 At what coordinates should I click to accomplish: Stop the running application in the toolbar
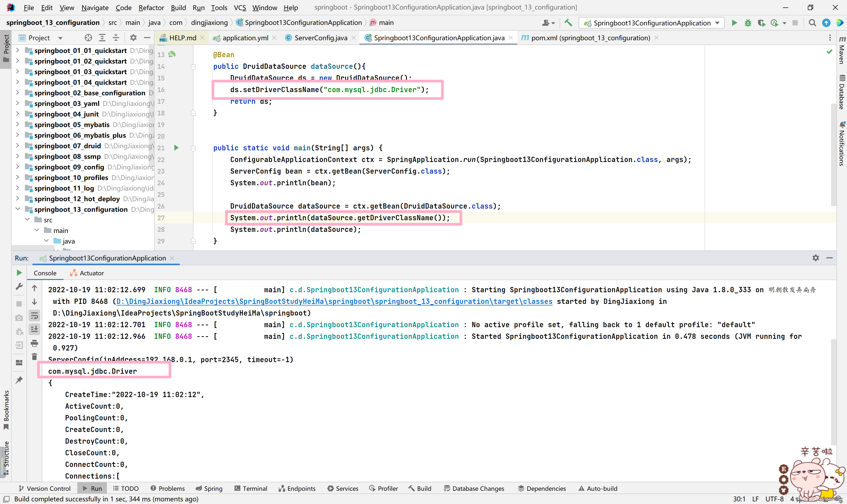coord(795,23)
